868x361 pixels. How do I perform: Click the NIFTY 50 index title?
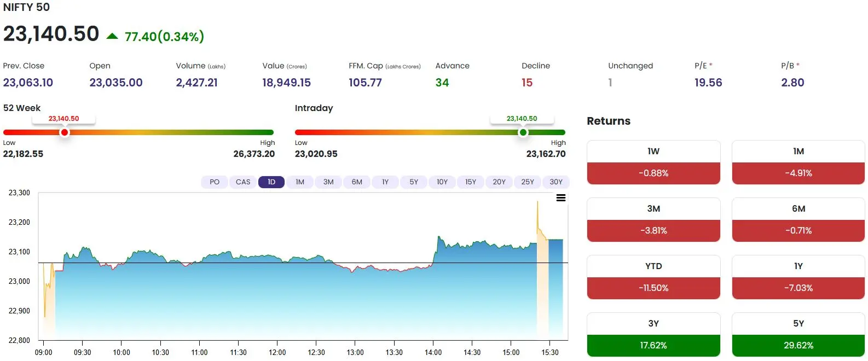tap(26, 7)
